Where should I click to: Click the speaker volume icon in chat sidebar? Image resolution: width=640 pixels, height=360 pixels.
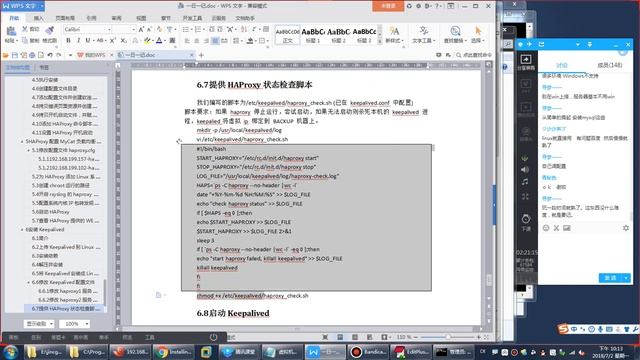click(525, 169)
